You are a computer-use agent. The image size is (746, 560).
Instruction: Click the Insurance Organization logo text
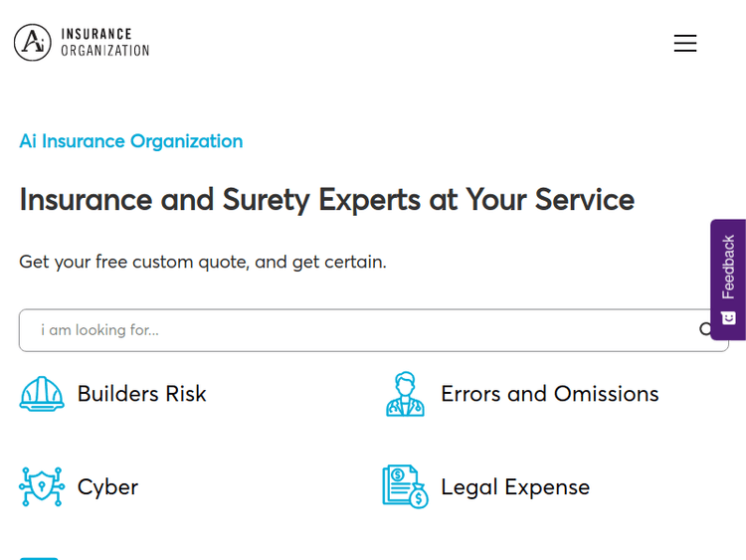[104, 43]
